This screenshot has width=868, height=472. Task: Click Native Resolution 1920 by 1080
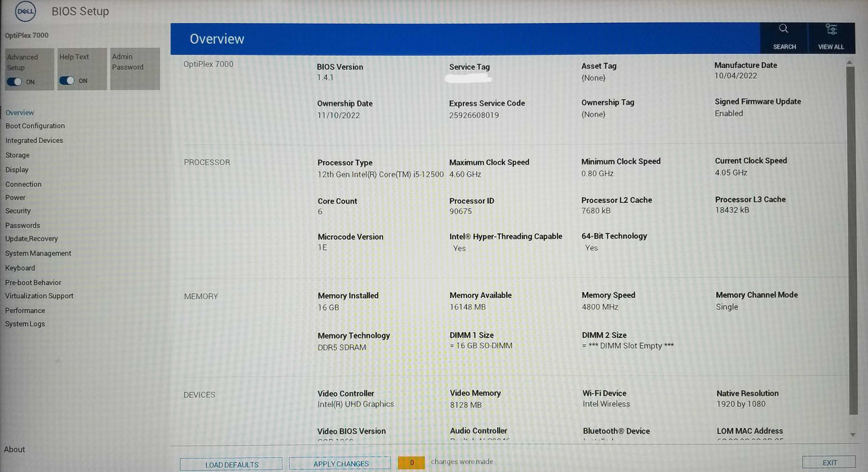coord(741,405)
